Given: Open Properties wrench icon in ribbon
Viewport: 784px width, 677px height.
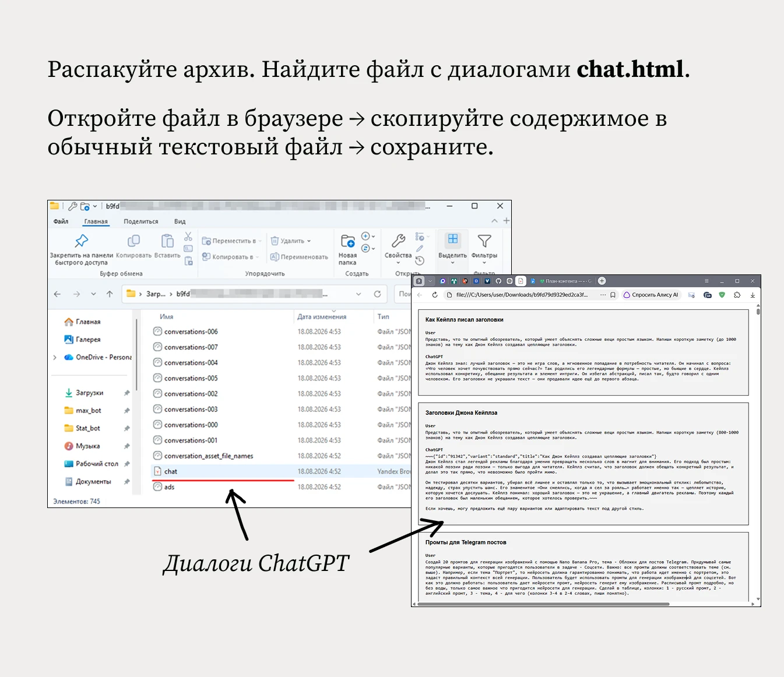Looking at the screenshot, I should [x=398, y=240].
